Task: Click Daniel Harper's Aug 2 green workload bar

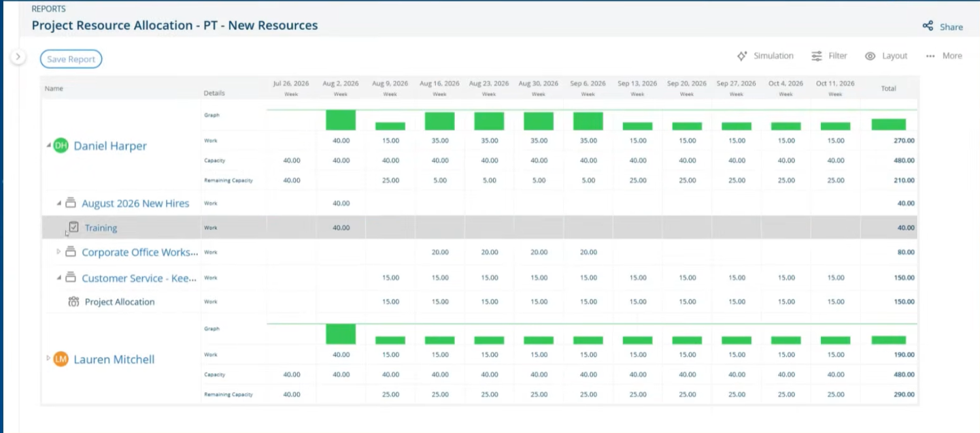Action: point(341,120)
